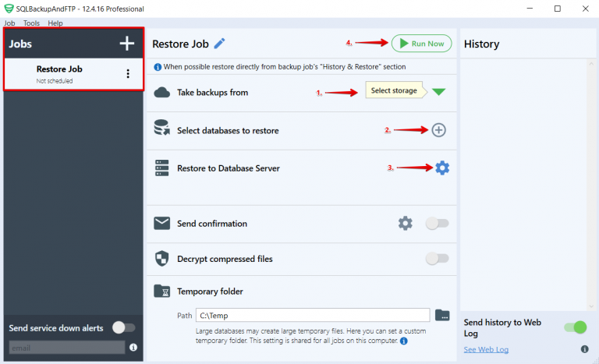Screen dimensions: 599x364
Task: Enable Decrypt compressed files switch
Action: pos(437,259)
